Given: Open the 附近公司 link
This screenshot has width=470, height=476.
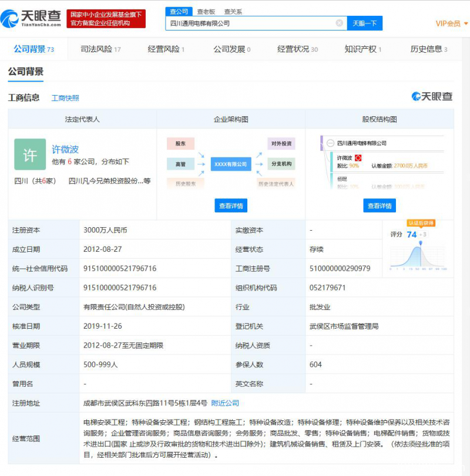Looking at the screenshot, I should point(225,403).
